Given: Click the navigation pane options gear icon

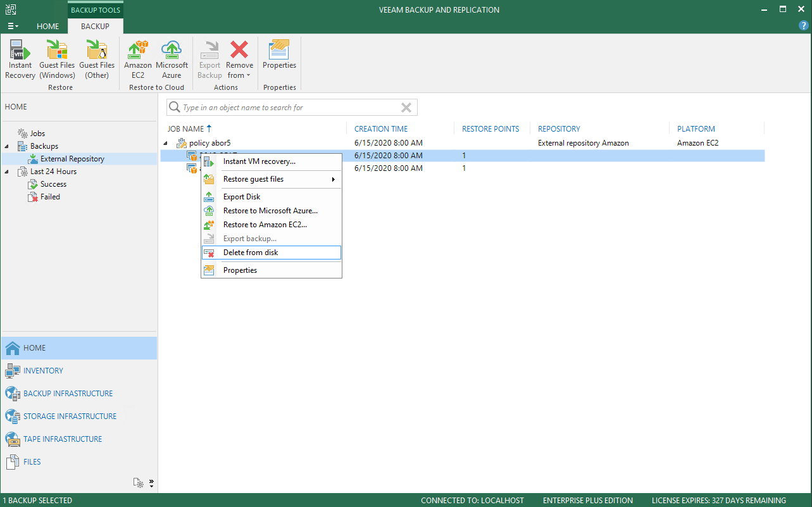Looking at the screenshot, I should [x=139, y=483].
